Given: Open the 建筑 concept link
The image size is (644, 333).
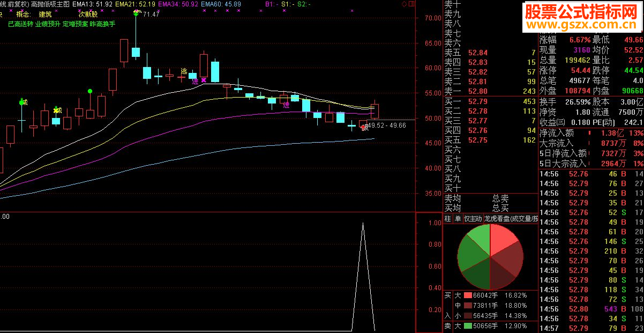Looking at the screenshot, I should pyautogui.click(x=46, y=14).
